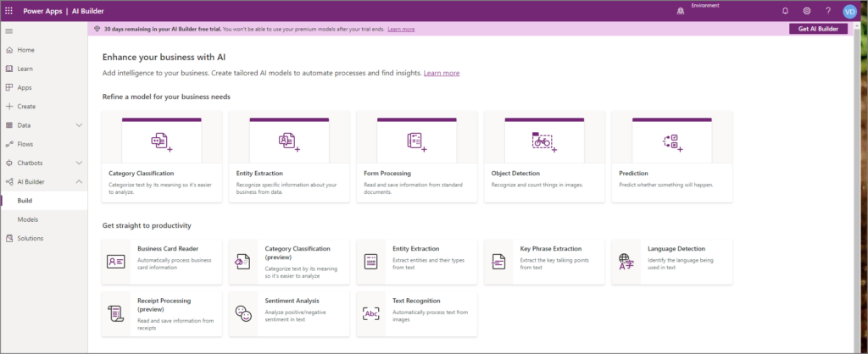Click the help question mark icon
868x354 pixels.
click(x=828, y=11)
